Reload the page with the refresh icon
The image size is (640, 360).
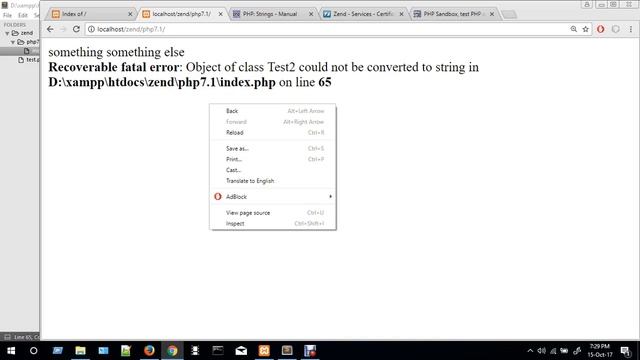tap(76, 29)
